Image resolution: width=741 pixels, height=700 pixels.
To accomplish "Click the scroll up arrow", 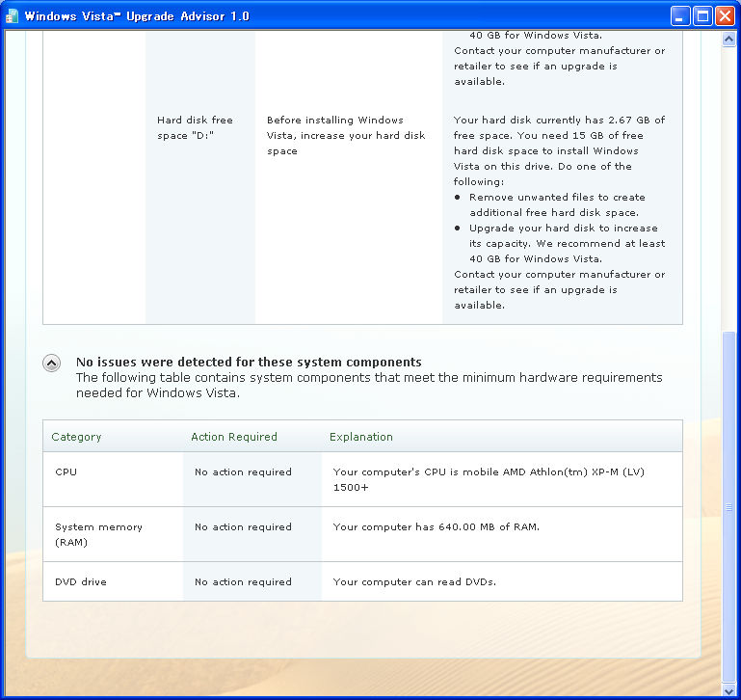I will [729, 39].
